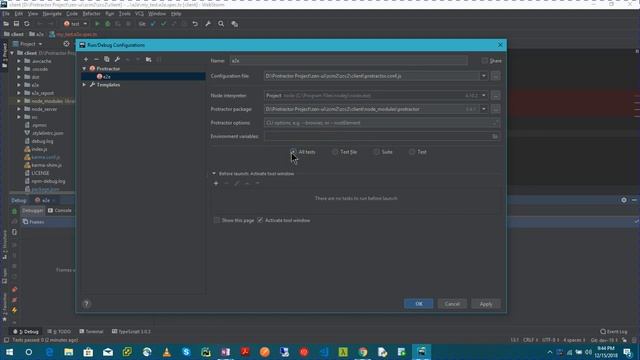Click the Open folder icon in the main toolbar
Viewport: 640px width, 360px height.
click(6, 24)
